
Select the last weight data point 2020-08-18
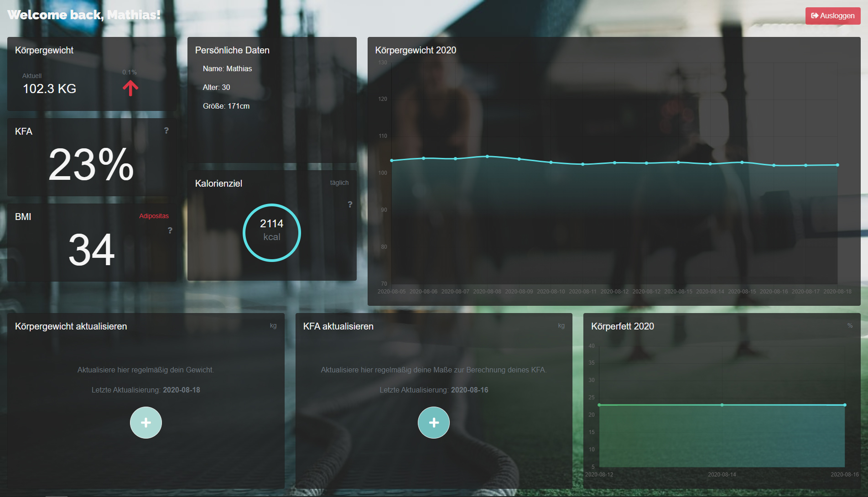click(x=837, y=165)
